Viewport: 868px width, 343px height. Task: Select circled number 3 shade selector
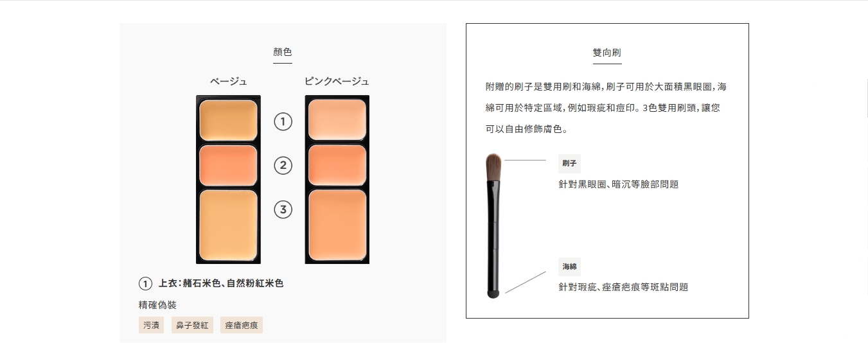click(283, 209)
